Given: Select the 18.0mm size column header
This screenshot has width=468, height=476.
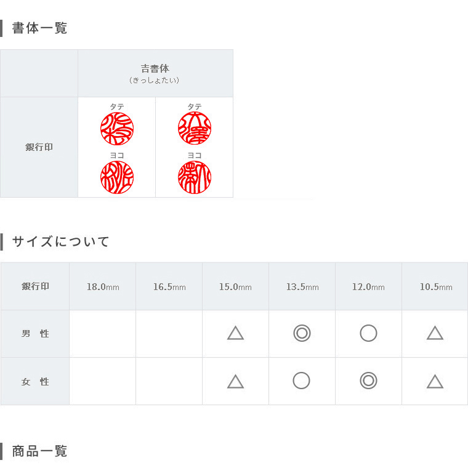Looking at the screenshot, I should (x=103, y=286).
